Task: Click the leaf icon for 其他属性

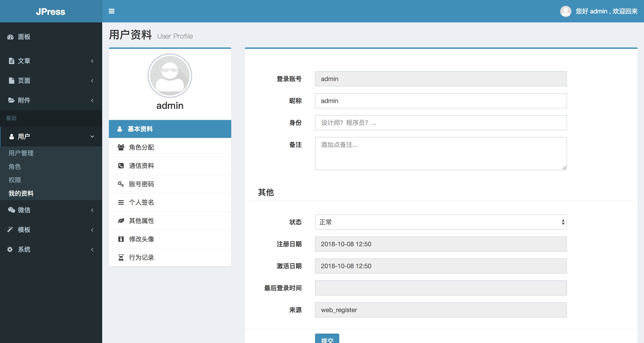Action: 121,221
